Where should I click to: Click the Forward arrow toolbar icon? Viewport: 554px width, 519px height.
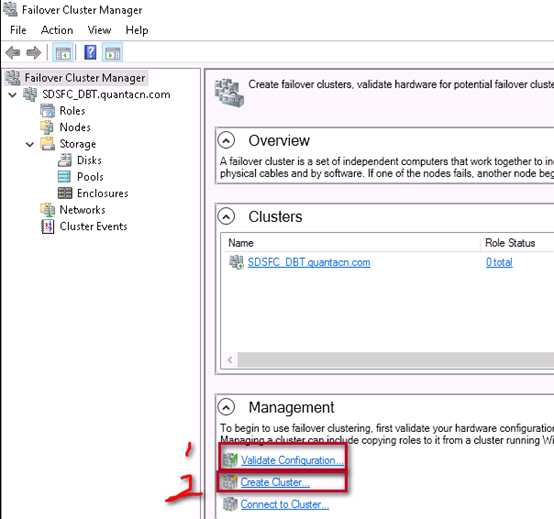(x=34, y=53)
